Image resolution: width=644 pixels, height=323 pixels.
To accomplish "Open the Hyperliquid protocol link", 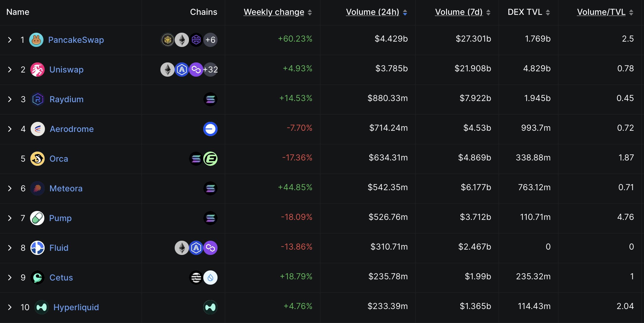I will tap(76, 307).
